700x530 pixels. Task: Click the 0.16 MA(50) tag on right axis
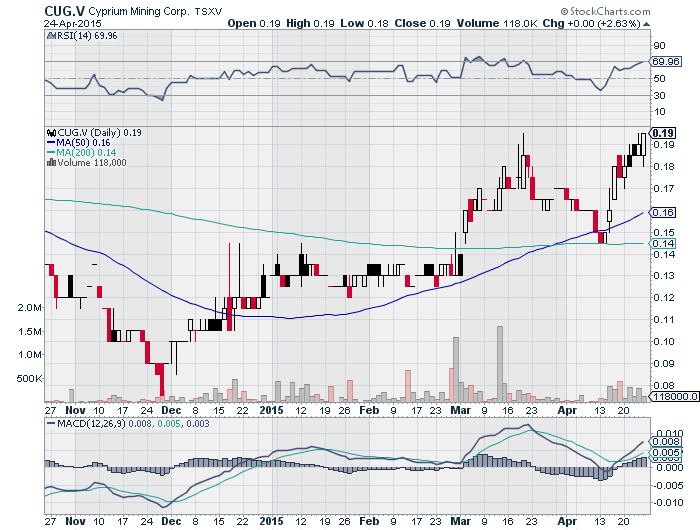tap(661, 212)
